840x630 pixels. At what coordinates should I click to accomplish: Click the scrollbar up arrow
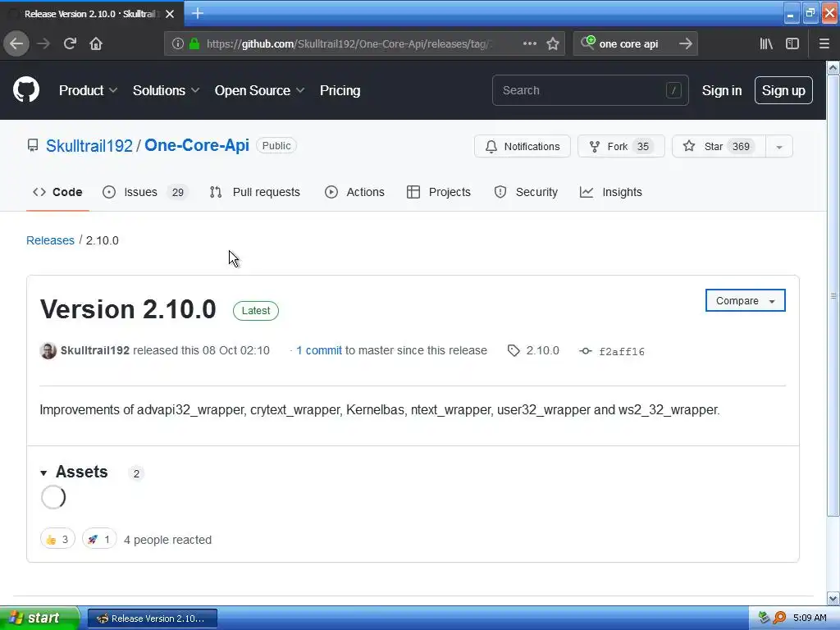(833, 67)
